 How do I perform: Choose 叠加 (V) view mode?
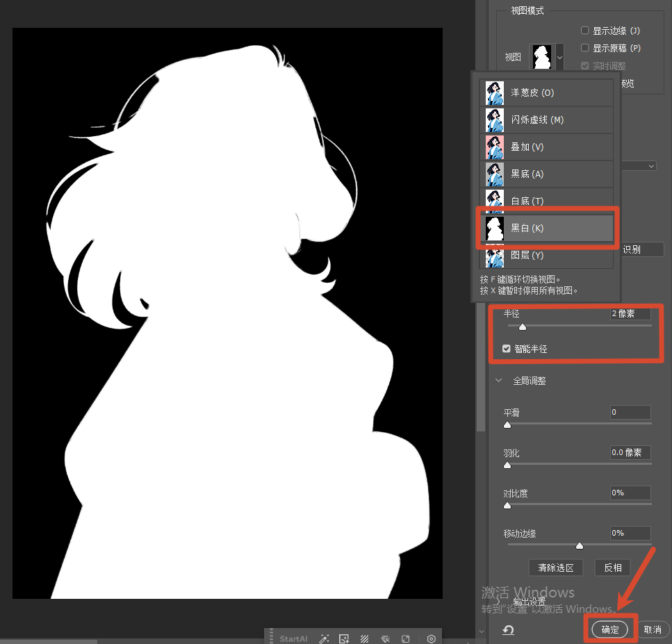pyautogui.click(x=546, y=147)
